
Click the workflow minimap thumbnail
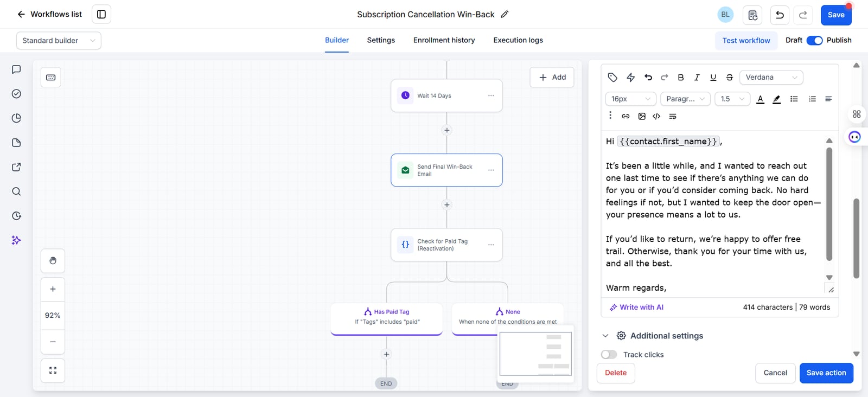[x=535, y=354]
